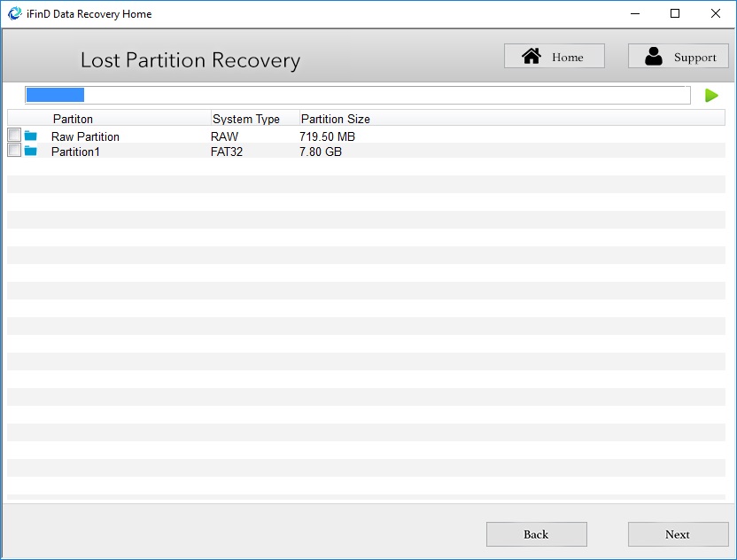This screenshot has width=737, height=560.
Task: Minimize the iFinD Data Recovery window
Action: pyautogui.click(x=635, y=13)
